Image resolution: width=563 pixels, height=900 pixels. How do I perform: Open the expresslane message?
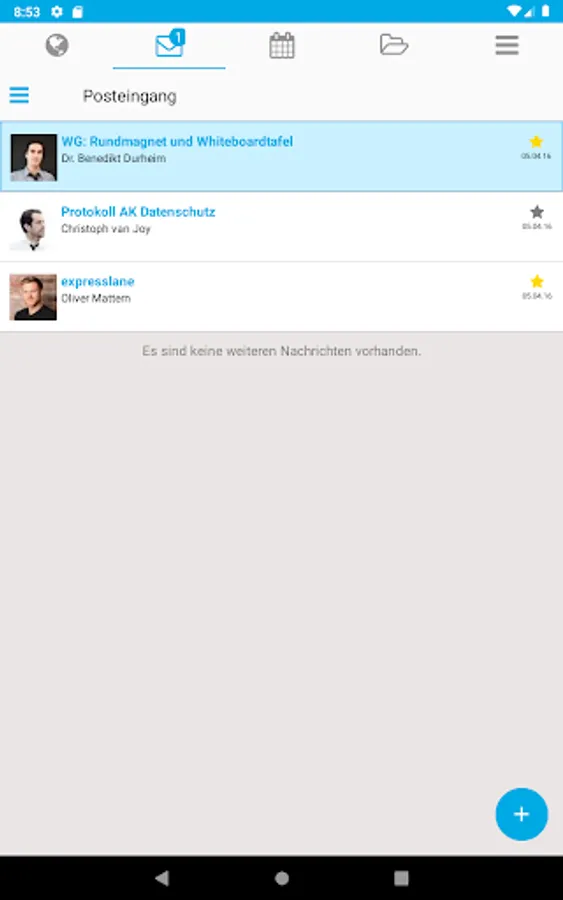click(x=281, y=297)
